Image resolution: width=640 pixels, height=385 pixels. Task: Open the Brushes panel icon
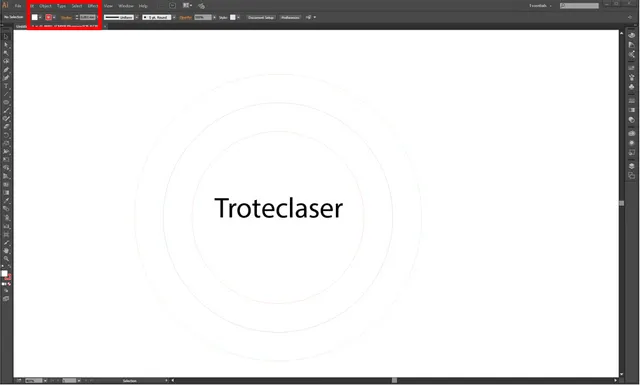point(631,77)
